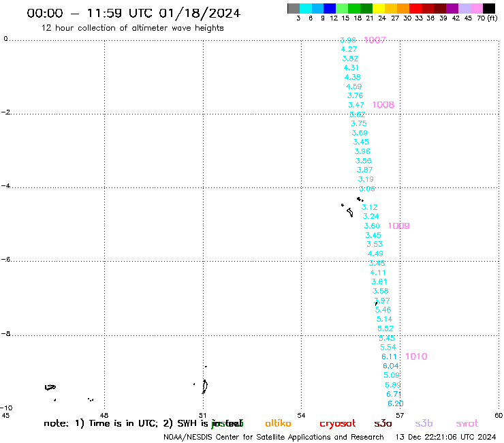The width and height of the screenshot is (504, 443).
Task: Click the purple swatch in the color scale
Action: pyautogui.click(x=452, y=8)
